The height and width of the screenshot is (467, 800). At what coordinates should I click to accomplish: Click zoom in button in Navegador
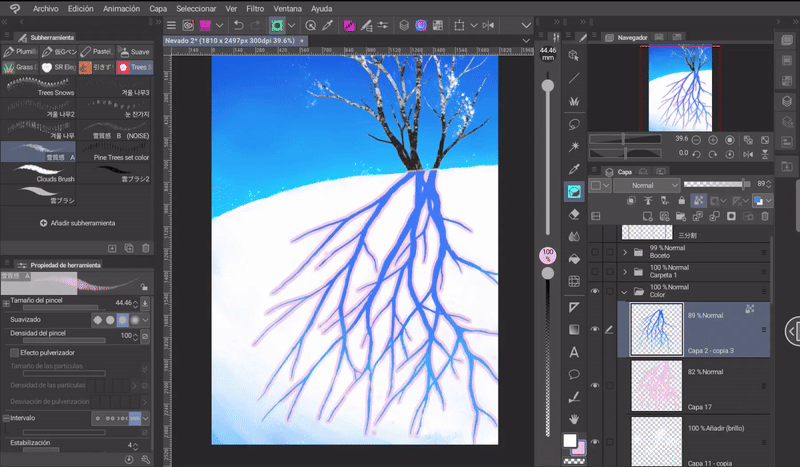click(x=714, y=139)
